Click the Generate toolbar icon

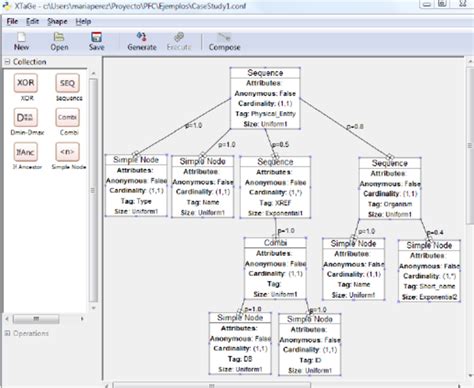[142, 37]
